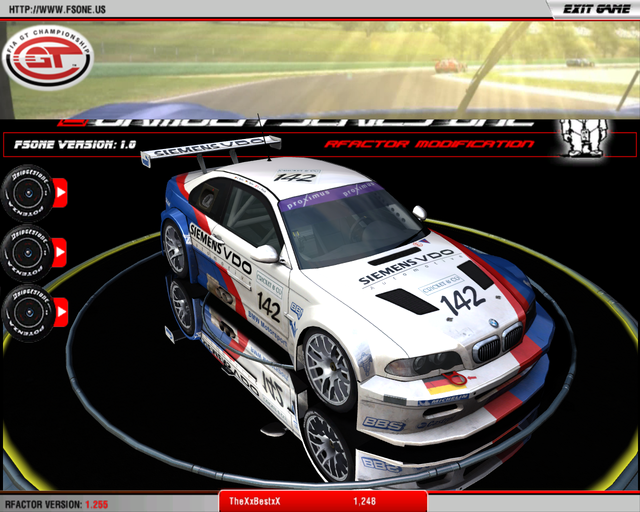Viewport: 640px width, 512px height.
Task: Expand the red arrow beside the middle tire
Action: 60,251
